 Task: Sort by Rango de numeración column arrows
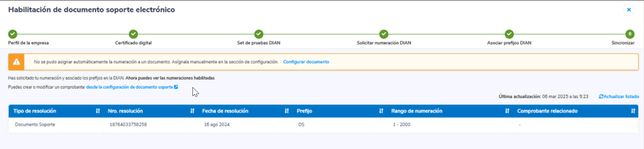(507, 111)
